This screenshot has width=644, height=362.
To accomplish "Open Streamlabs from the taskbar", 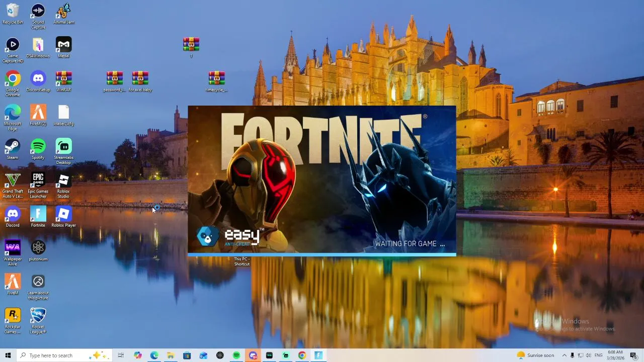I will pyautogui.click(x=286, y=355).
